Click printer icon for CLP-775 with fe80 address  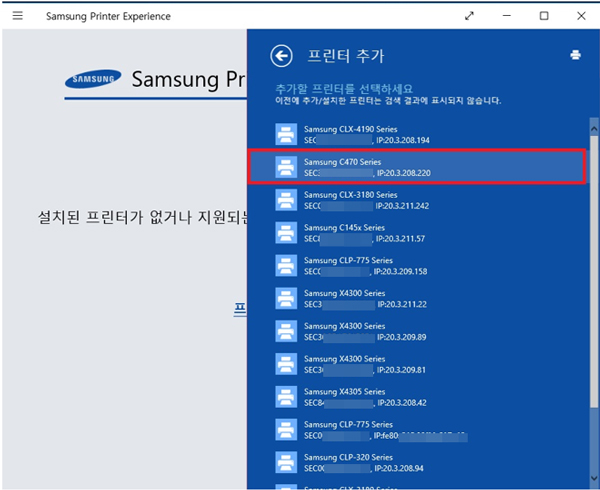286,430
